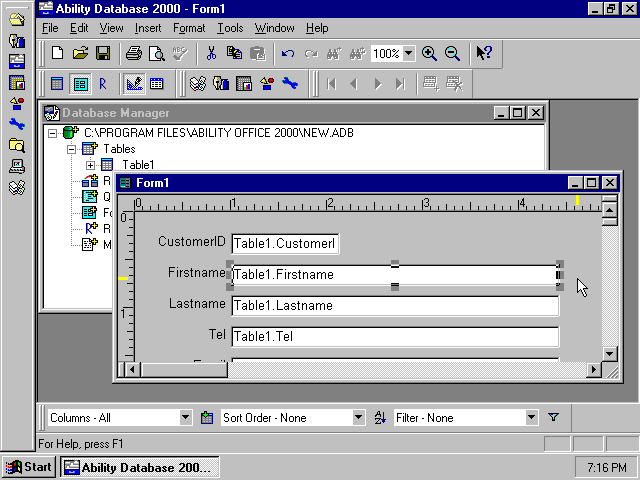The height and width of the screenshot is (480, 640).
Task: Click the columns icon beside Columns dropdown
Action: (x=207, y=418)
